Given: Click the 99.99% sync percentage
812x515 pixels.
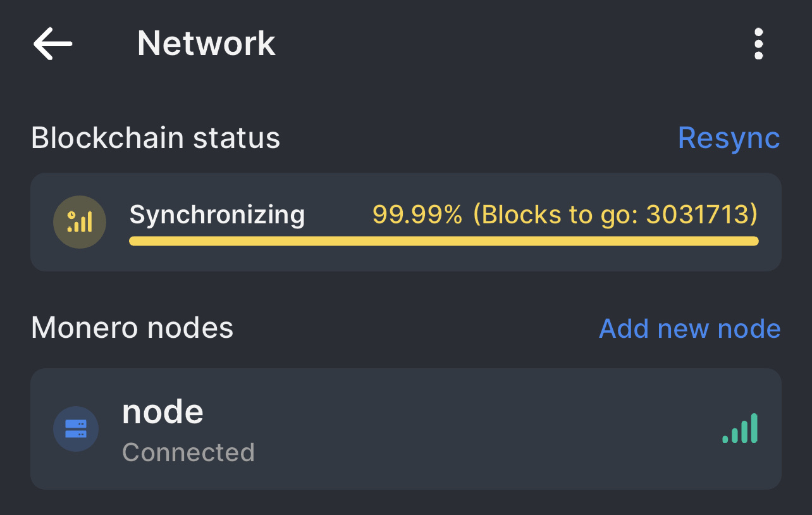Looking at the screenshot, I should [x=417, y=215].
